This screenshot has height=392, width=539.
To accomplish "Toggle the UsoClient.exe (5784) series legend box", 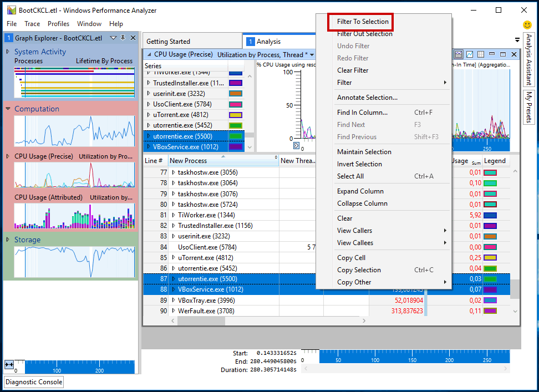I will 236,104.
